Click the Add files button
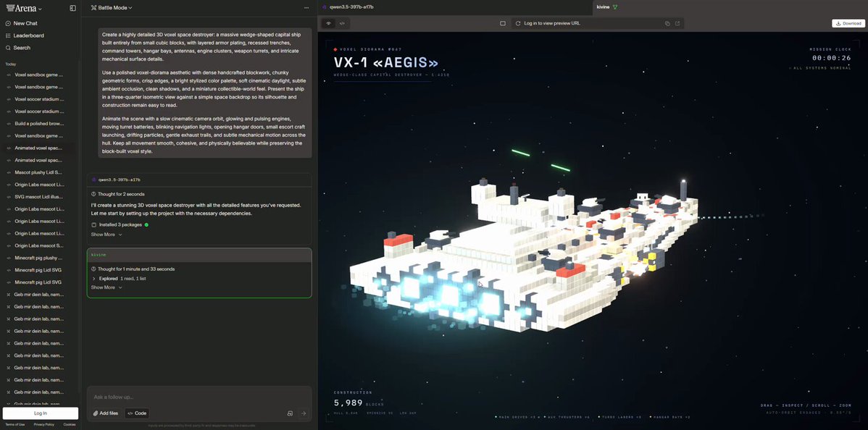 [x=104, y=413]
